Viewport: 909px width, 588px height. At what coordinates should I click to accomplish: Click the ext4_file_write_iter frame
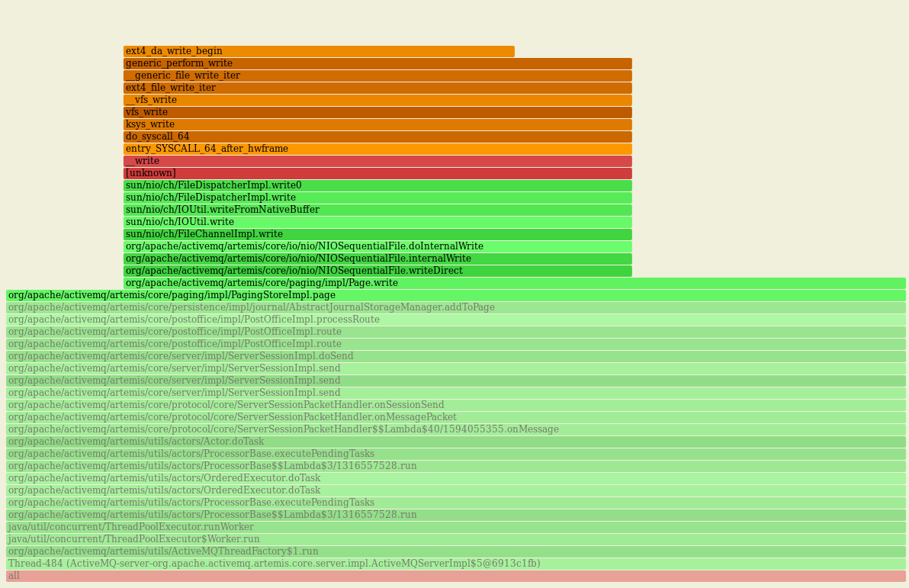pyautogui.click(x=377, y=88)
